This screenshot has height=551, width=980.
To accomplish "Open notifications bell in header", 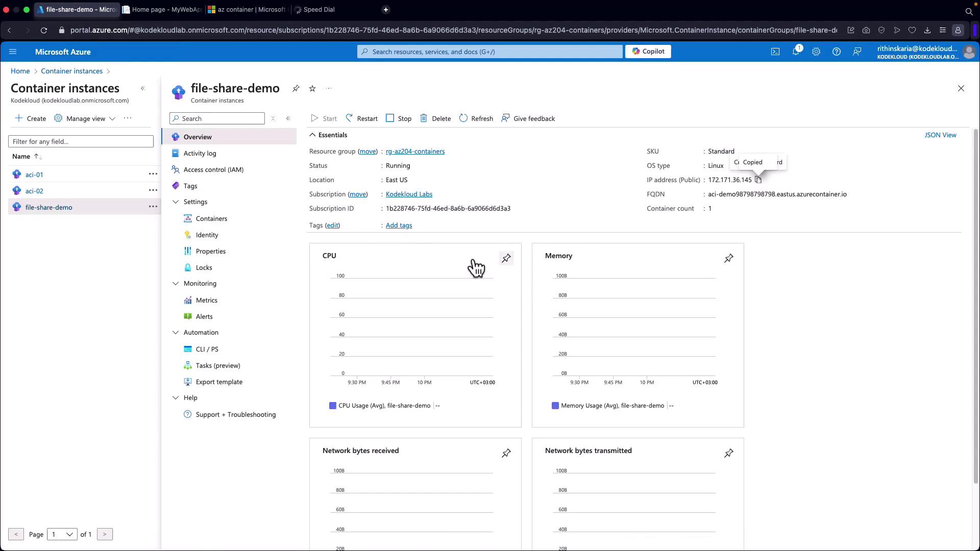I will click(x=795, y=52).
